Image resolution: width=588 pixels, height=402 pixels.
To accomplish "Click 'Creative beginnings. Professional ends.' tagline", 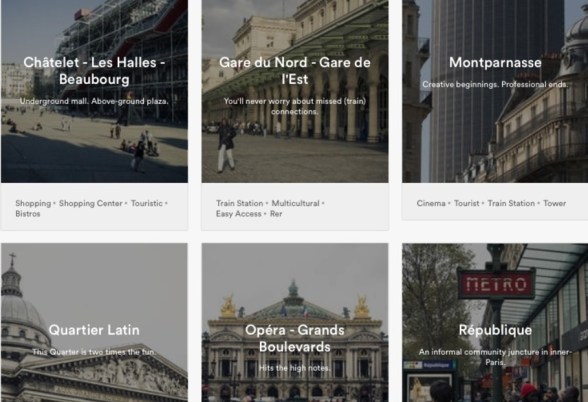I will pyautogui.click(x=495, y=84).
